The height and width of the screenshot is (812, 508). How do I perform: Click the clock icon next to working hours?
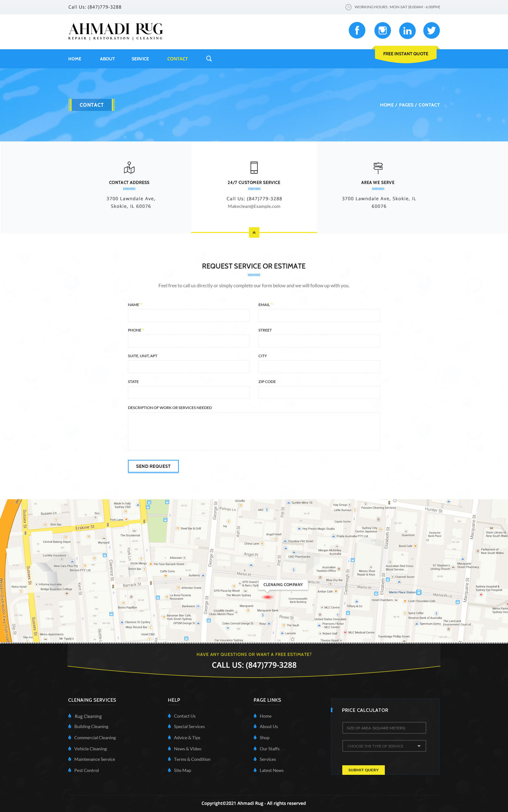[348, 7]
